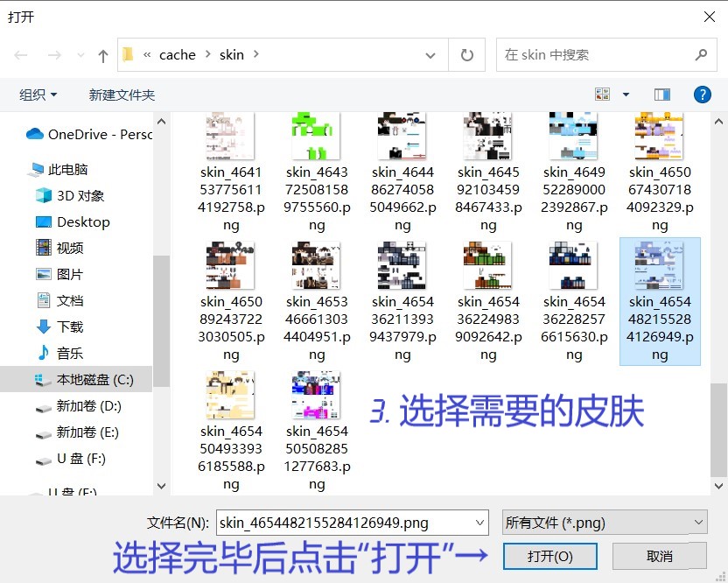Select 新加卷 (D:) drive
The image size is (728, 583).
[79, 406]
